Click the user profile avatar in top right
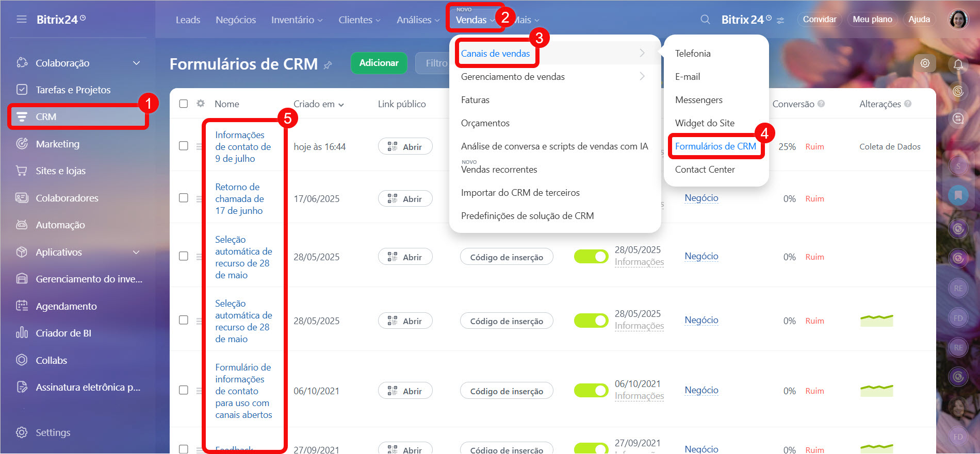This screenshot has height=454, width=980. click(x=958, y=20)
